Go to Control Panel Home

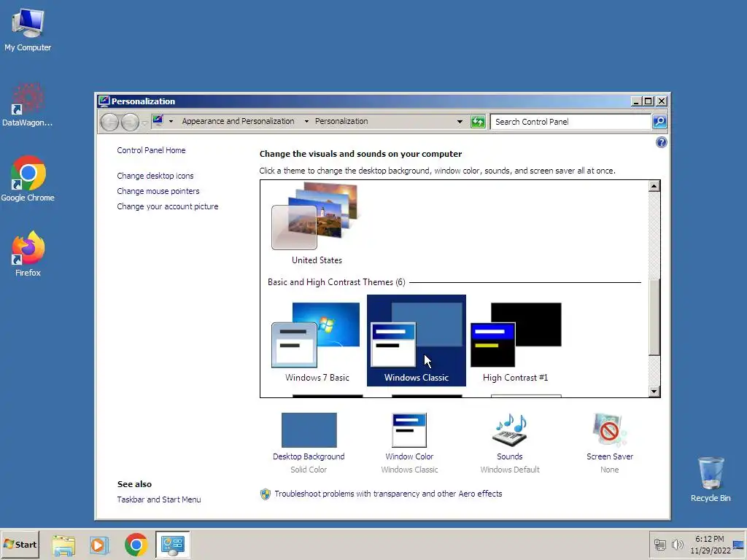click(151, 150)
